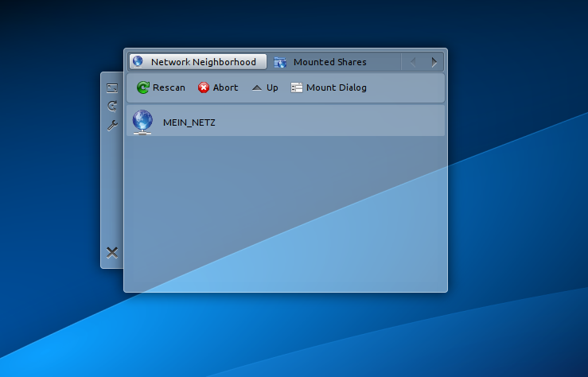Click the Rescan button

pyautogui.click(x=161, y=87)
